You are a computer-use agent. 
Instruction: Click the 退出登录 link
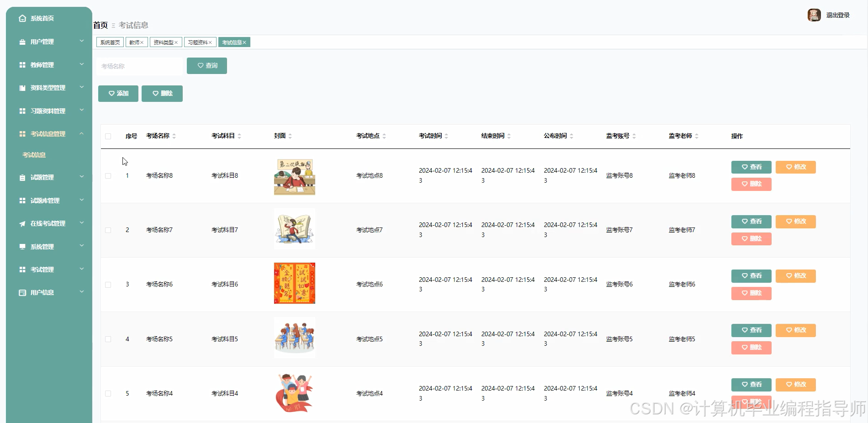(838, 15)
